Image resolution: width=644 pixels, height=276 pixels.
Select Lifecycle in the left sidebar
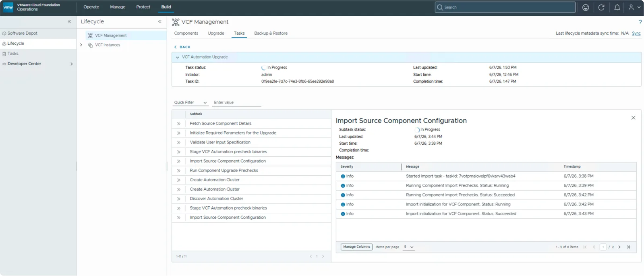38,44
